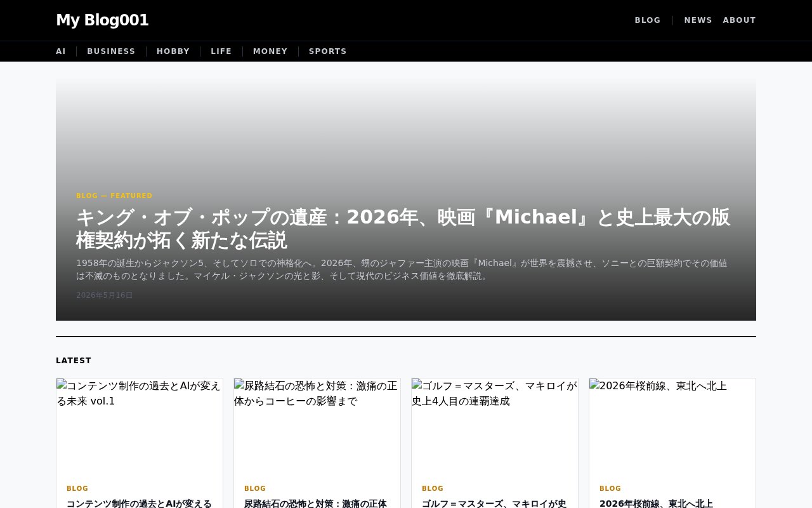Select the AI category
This screenshot has height=508, width=812.
(x=61, y=51)
